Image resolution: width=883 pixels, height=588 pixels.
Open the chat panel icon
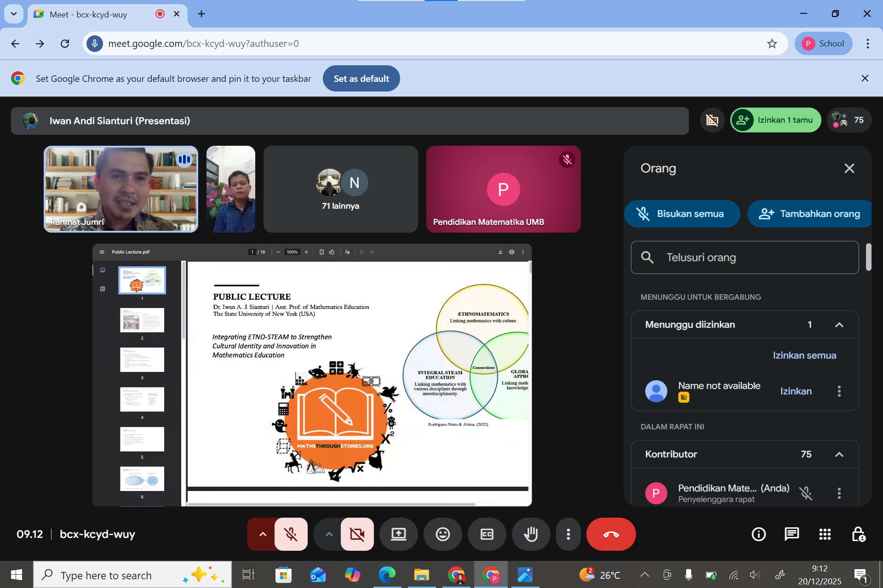(791, 534)
